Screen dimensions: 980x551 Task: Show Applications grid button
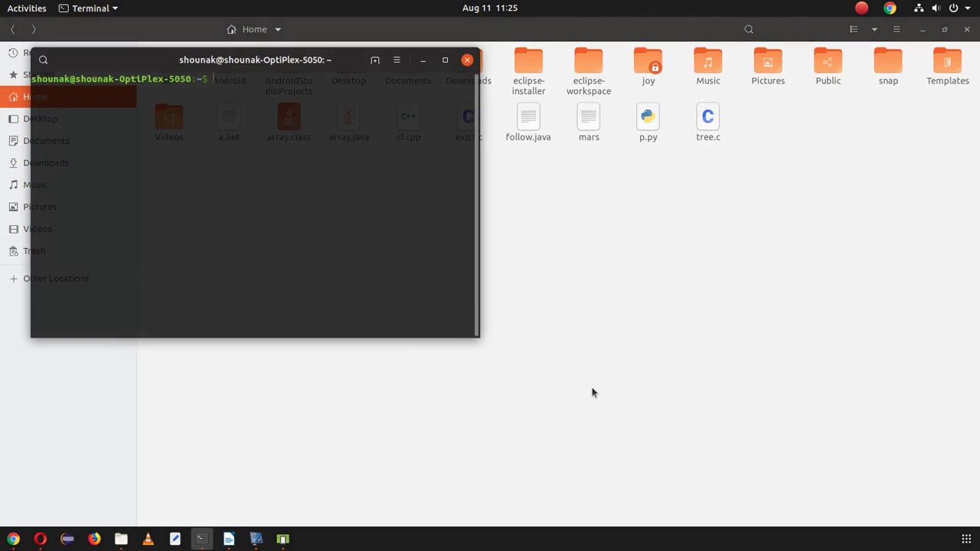click(x=966, y=539)
